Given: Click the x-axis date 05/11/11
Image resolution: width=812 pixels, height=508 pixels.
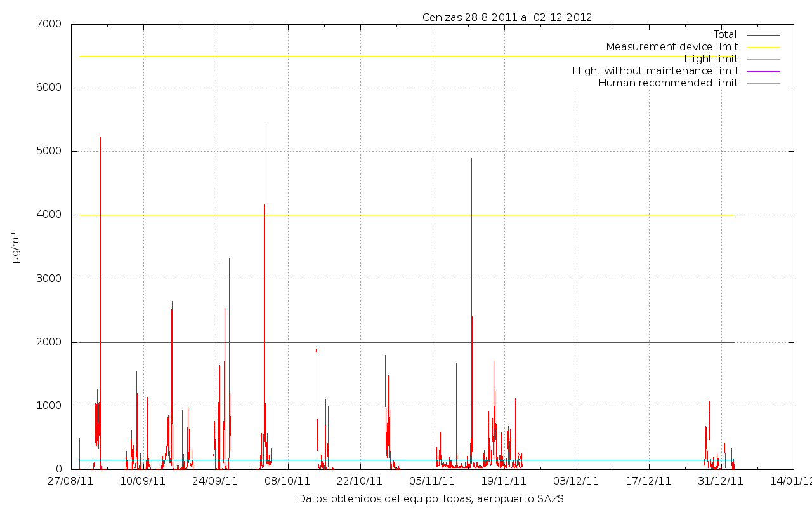Looking at the screenshot, I should click(x=433, y=481).
